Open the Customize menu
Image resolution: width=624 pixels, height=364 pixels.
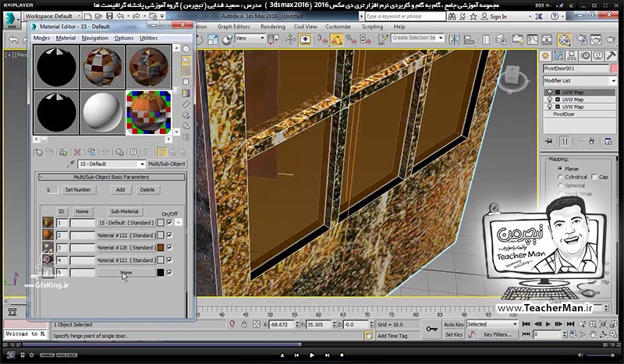[x=338, y=27]
